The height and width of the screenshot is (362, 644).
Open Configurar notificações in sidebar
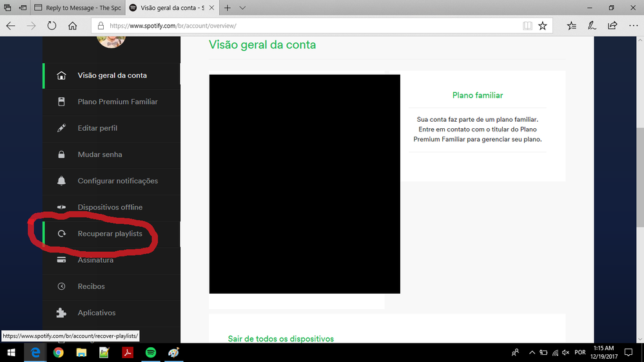112,180
